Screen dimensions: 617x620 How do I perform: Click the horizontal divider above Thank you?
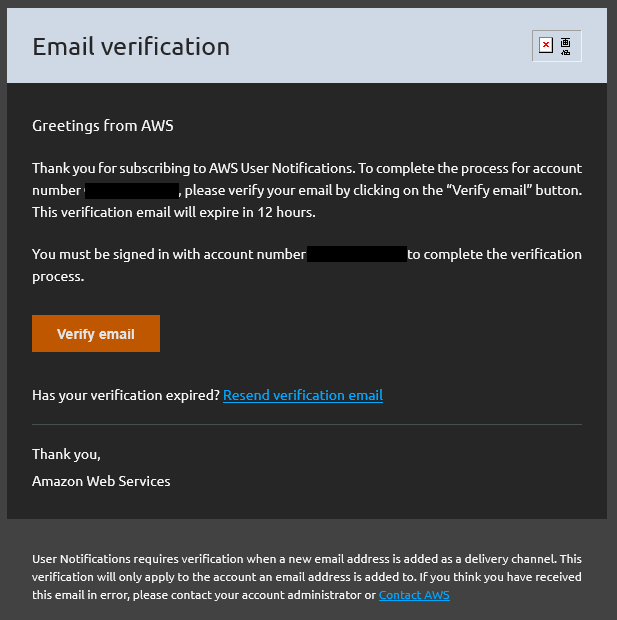pos(307,424)
